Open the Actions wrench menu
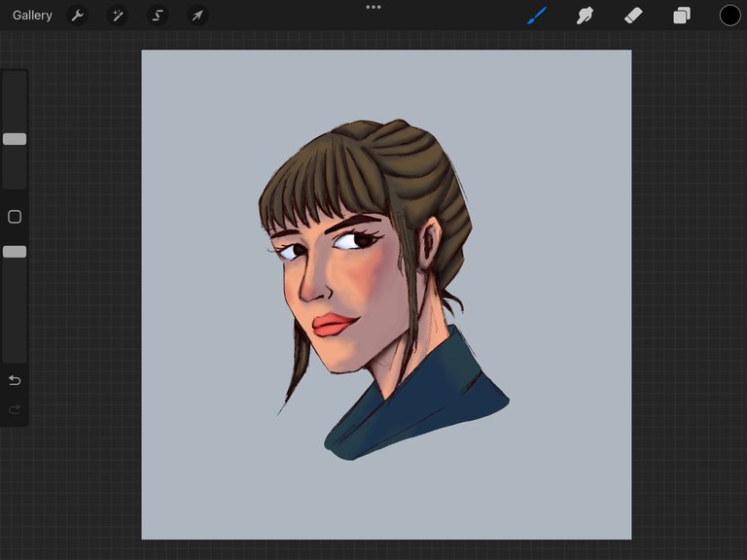747x560 pixels. 77,16
